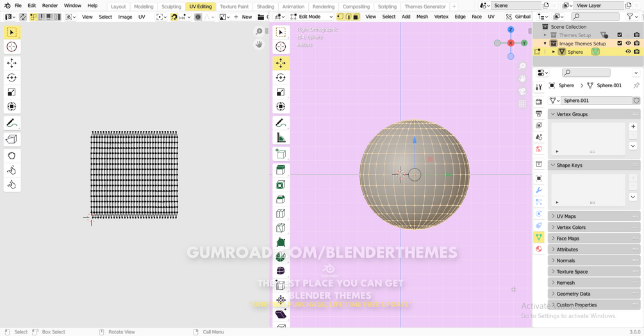The height and width of the screenshot is (336, 644).
Task: Click the Sphere.001 mesh name field
Action: 597,100
